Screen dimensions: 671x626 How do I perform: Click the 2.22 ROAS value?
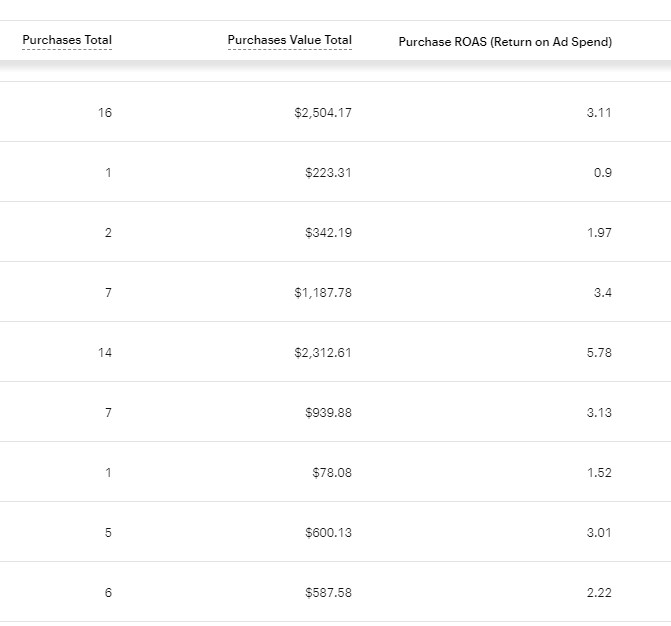(599, 593)
